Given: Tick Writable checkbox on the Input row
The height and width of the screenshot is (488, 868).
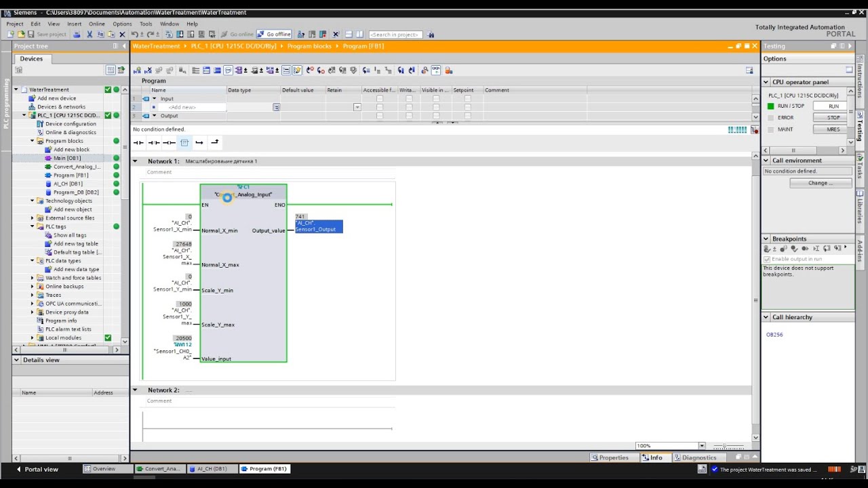Looking at the screenshot, I should tap(409, 98).
